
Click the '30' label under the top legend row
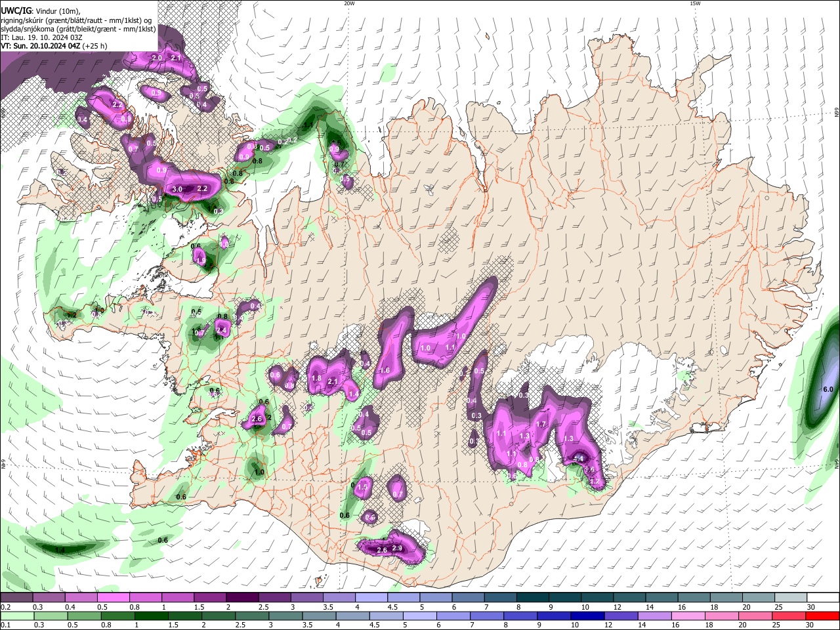tap(811, 607)
